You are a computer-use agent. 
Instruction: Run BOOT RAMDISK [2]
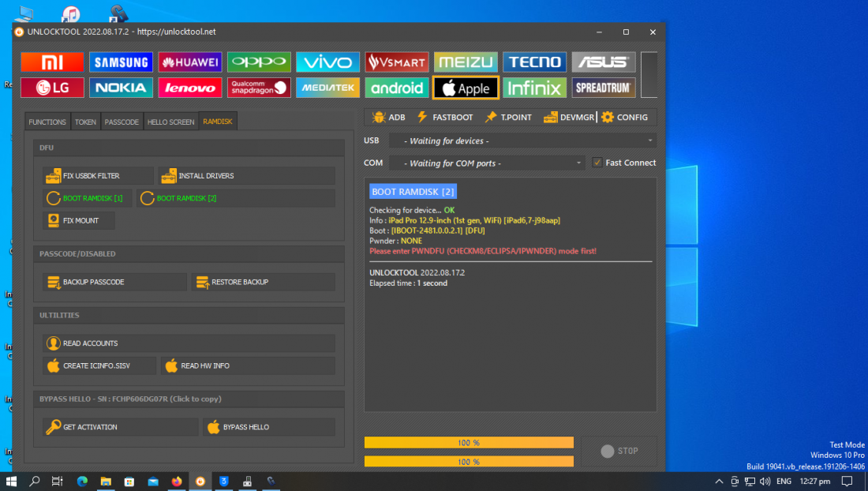tap(236, 198)
